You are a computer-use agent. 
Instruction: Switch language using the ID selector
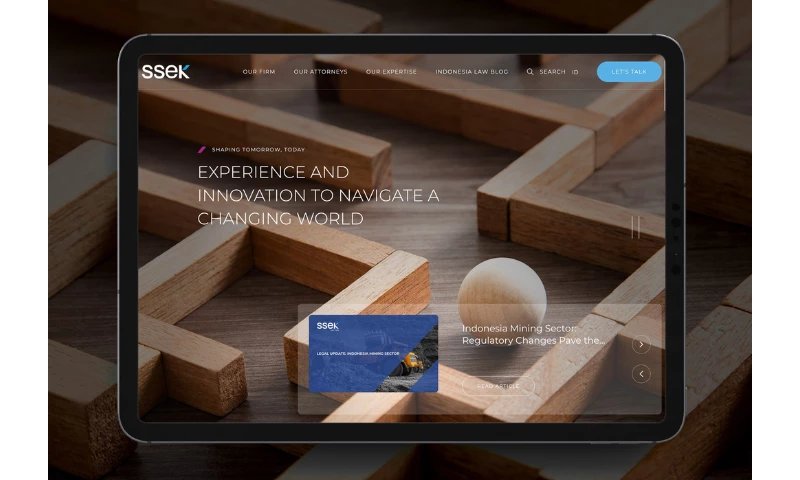[x=575, y=72]
